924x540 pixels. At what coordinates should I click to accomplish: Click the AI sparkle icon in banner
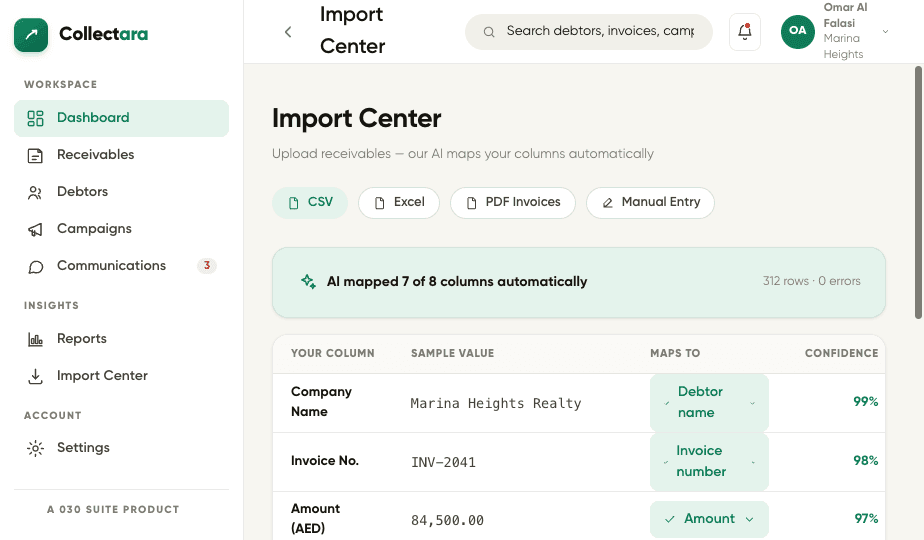tap(308, 281)
